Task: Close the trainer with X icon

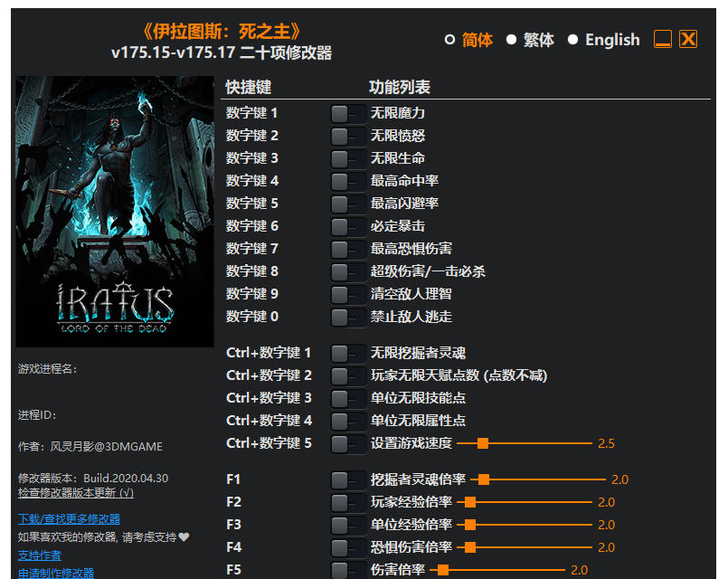Action: coord(688,39)
